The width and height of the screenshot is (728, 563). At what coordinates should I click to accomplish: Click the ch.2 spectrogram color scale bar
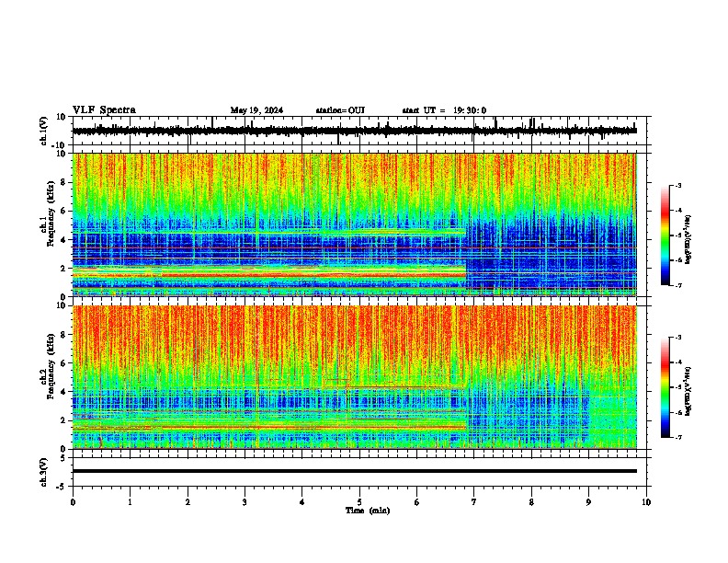pyautogui.click(x=665, y=387)
